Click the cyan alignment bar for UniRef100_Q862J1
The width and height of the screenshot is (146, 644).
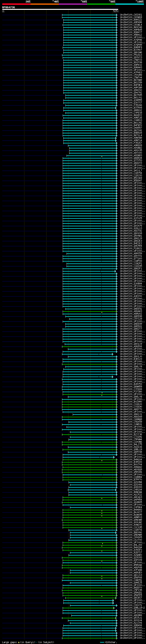click(95, 414)
